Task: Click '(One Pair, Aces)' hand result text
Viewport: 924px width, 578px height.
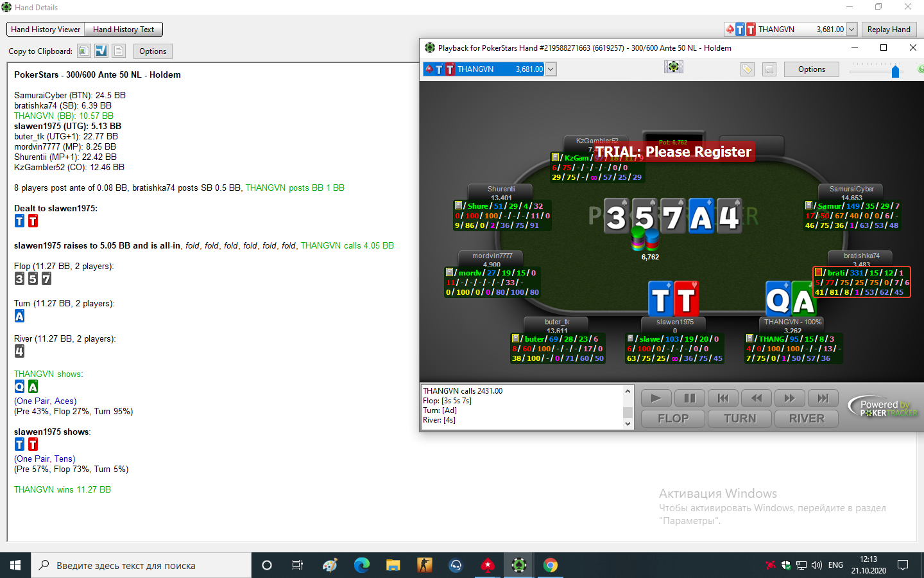Action: [45, 401]
